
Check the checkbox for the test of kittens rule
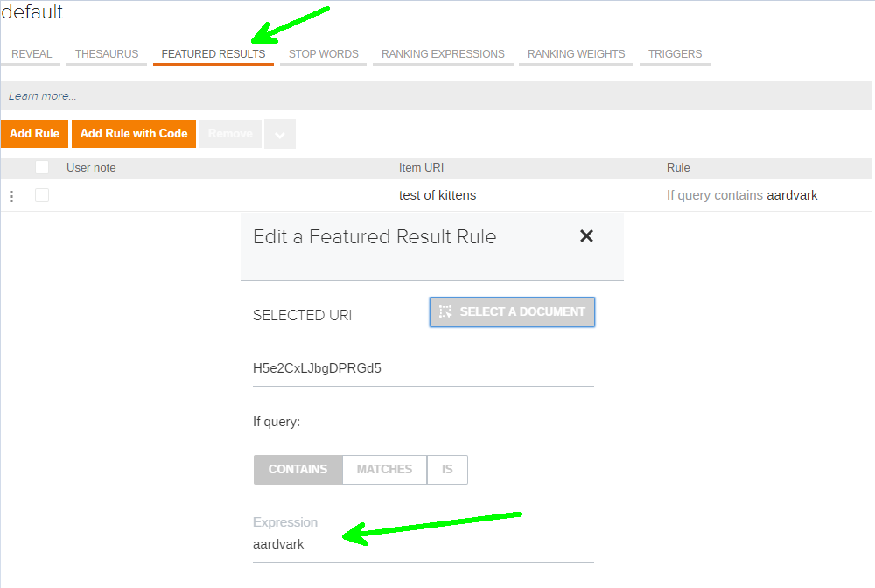pos(42,195)
